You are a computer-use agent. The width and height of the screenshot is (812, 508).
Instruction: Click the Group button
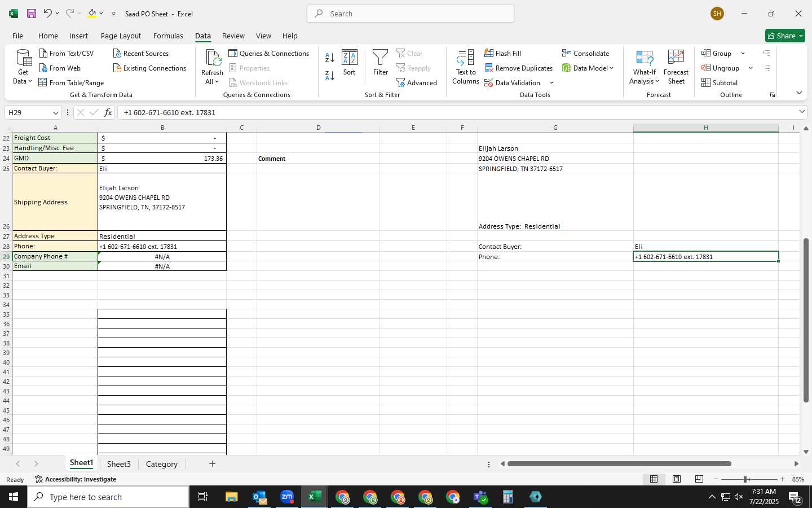click(x=717, y=53)
